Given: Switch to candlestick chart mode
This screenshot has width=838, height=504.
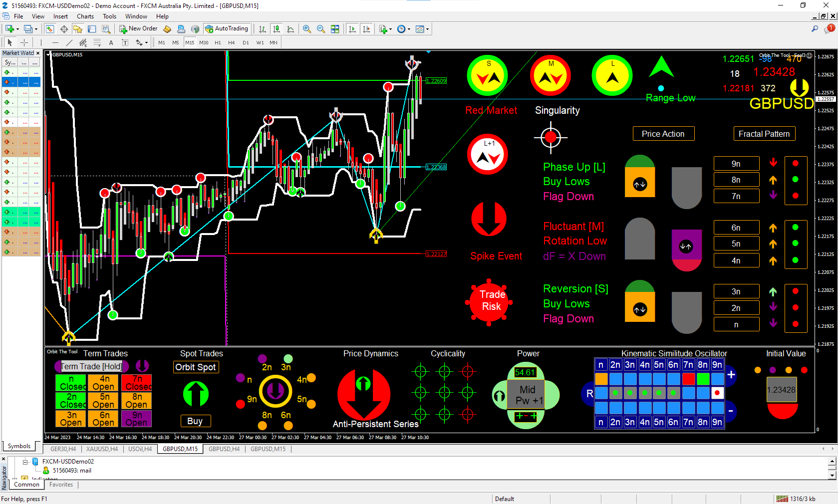Looking at the screenshot, I should coord(276,29).
